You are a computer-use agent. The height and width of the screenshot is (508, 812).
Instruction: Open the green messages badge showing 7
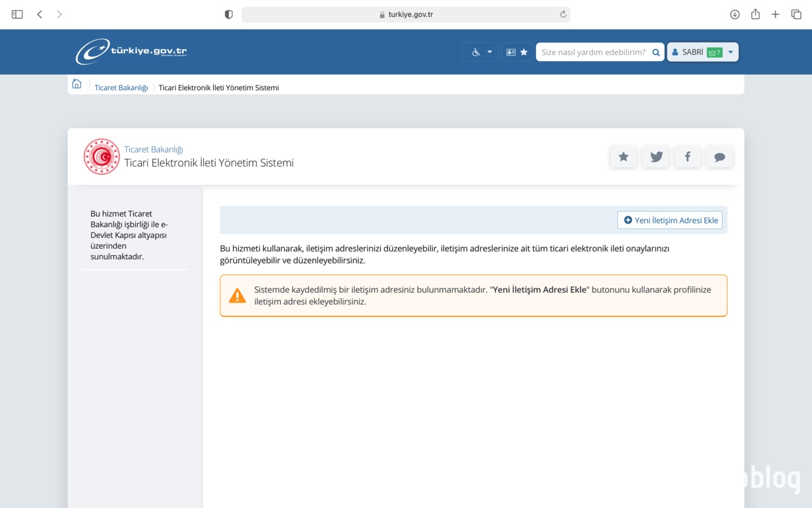(714, 53)
